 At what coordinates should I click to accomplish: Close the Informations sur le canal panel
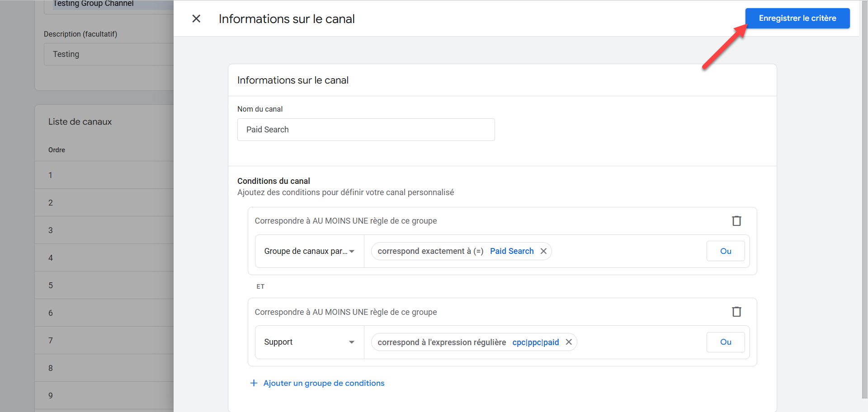point(196,19)
